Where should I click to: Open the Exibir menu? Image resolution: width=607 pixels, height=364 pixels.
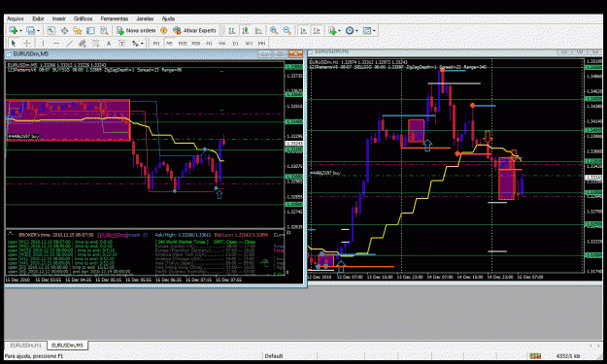(38, 18)
